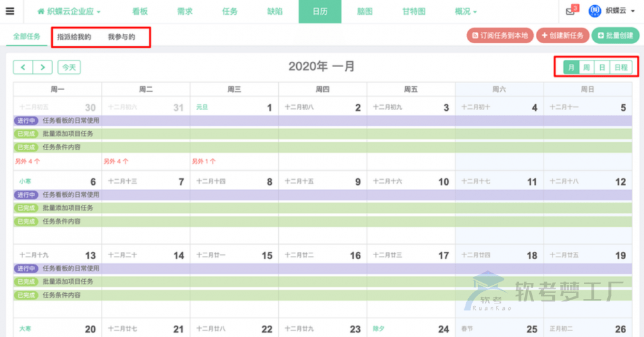Switch to the 看板 tab
The height and width of the screenshot is (337, 644).
tap(140, 12)
